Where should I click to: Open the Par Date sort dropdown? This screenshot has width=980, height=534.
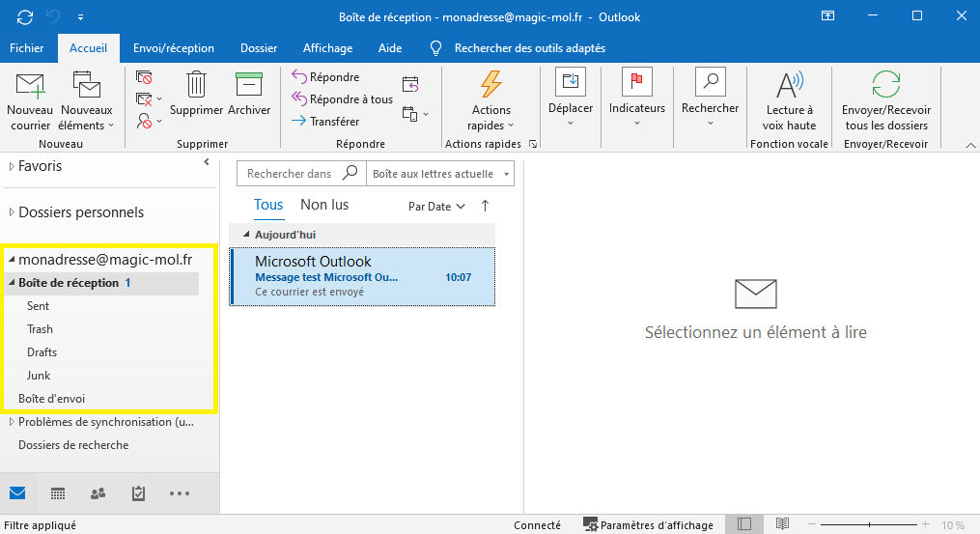pyautogui.click(x=436, y=207)
